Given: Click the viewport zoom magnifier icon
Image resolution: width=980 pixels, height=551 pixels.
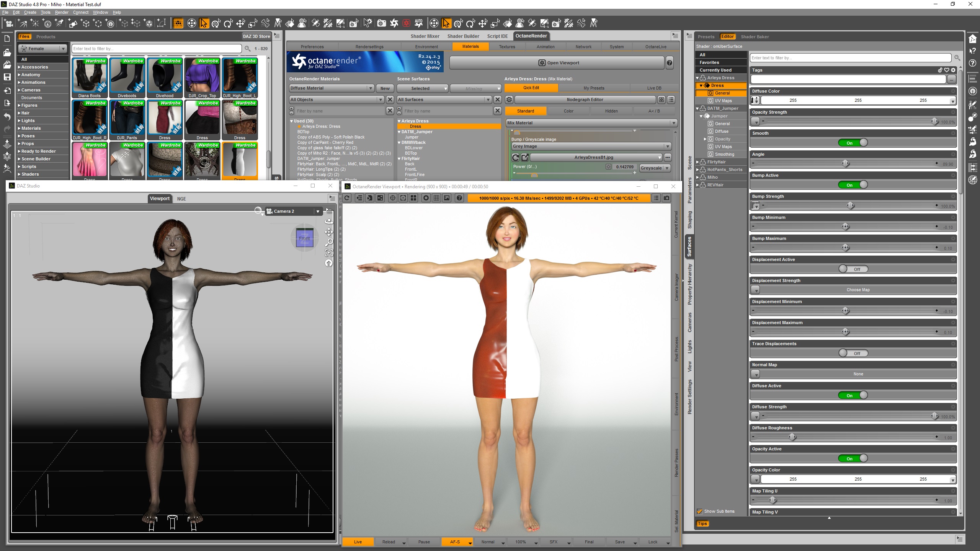Looking at the screenshot, I should 328,242.
